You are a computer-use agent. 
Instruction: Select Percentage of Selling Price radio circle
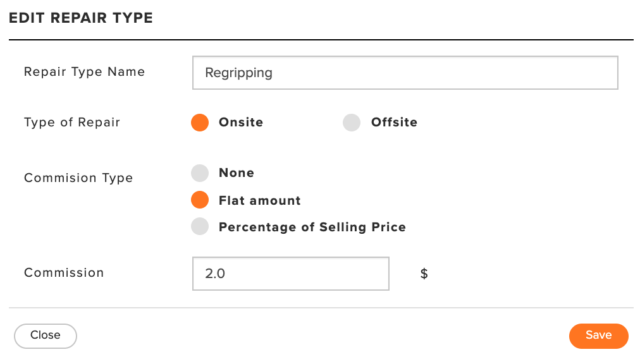[200, 226]
